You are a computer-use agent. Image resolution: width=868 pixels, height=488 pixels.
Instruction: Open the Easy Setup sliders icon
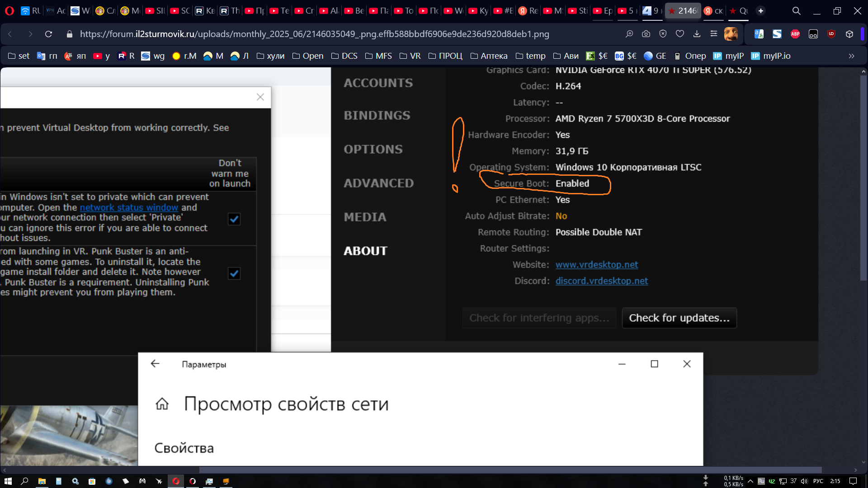tap(714, 34)
